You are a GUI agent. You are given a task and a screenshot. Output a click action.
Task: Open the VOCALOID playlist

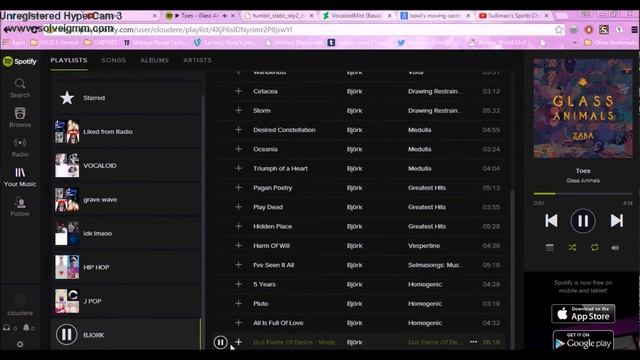point(126,166)
